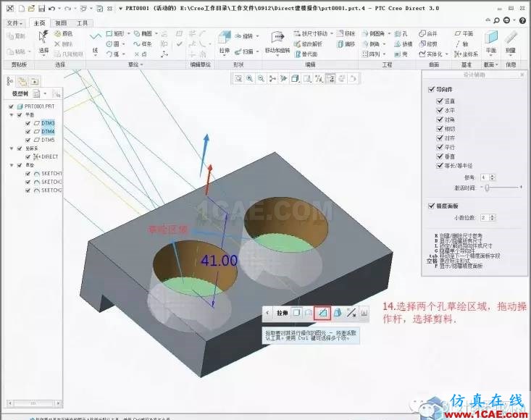
Task: Pick the 椭圆 (Ellipse) sketch tool
Action: 143,34
